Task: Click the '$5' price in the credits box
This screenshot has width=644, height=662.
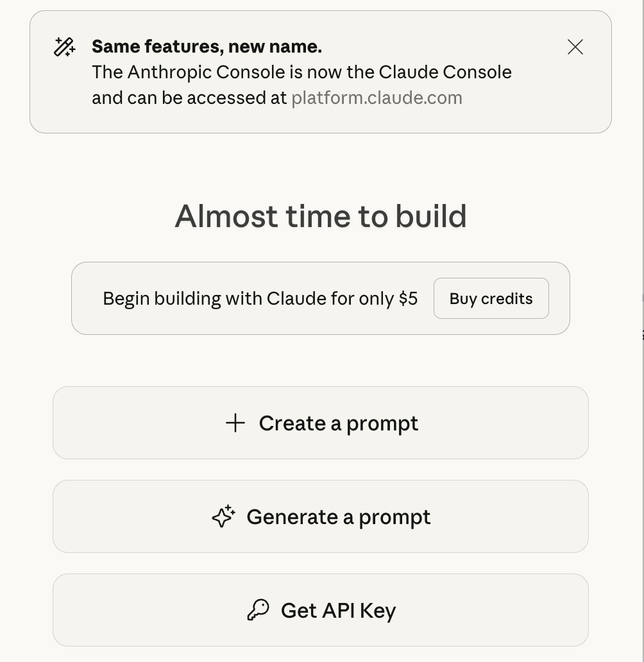Action: coord(408,299)
